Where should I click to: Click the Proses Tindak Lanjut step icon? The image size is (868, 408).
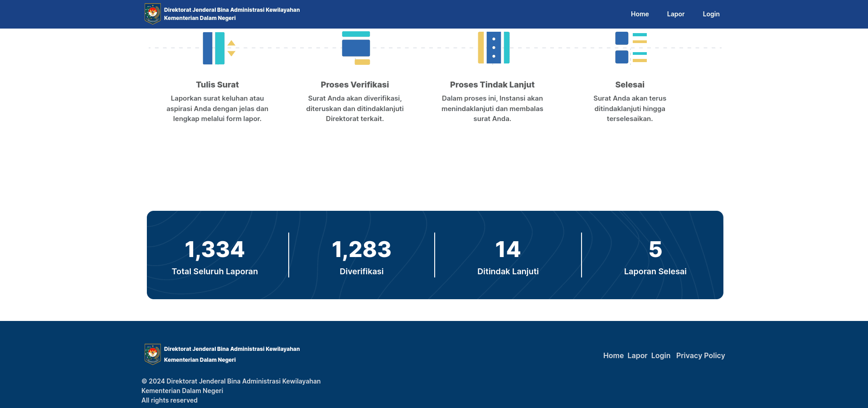(x=494, y=48)
